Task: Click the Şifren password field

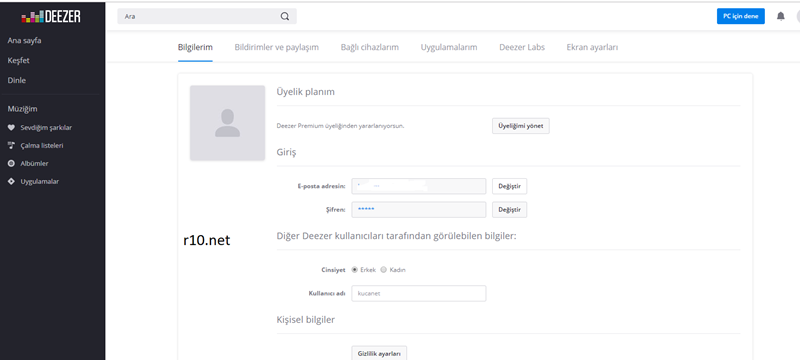Action: [x=418, y=210]
